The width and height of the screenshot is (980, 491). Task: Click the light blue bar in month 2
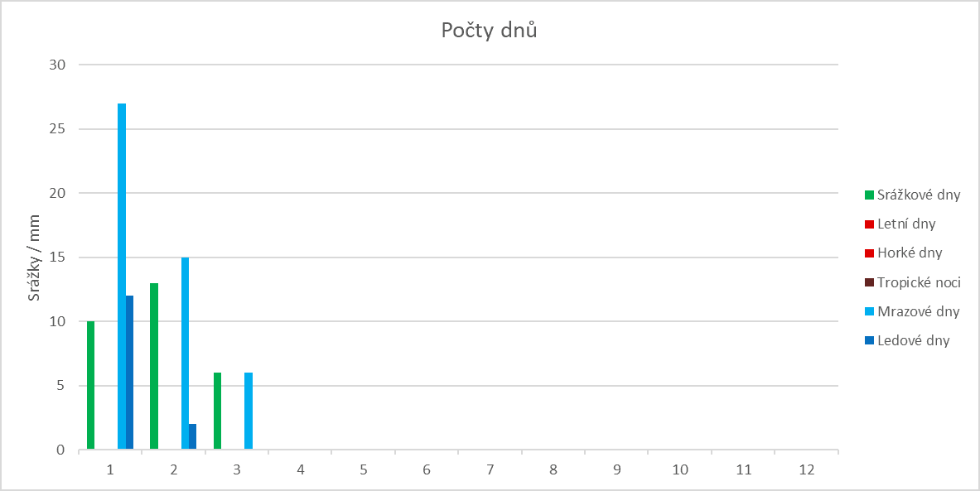pyautogui.click(x=185, y=354)
